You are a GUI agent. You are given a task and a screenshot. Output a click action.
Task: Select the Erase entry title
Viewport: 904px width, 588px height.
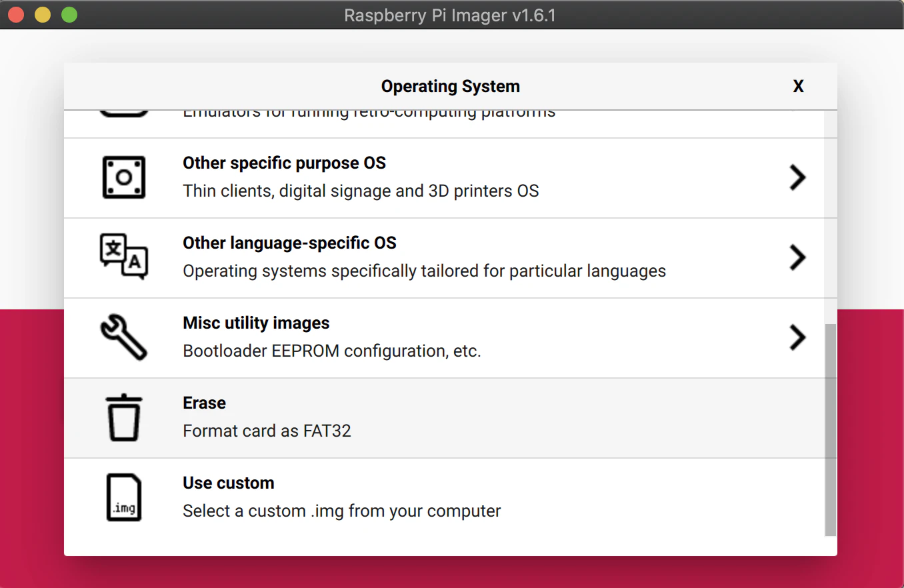point(204,403)
